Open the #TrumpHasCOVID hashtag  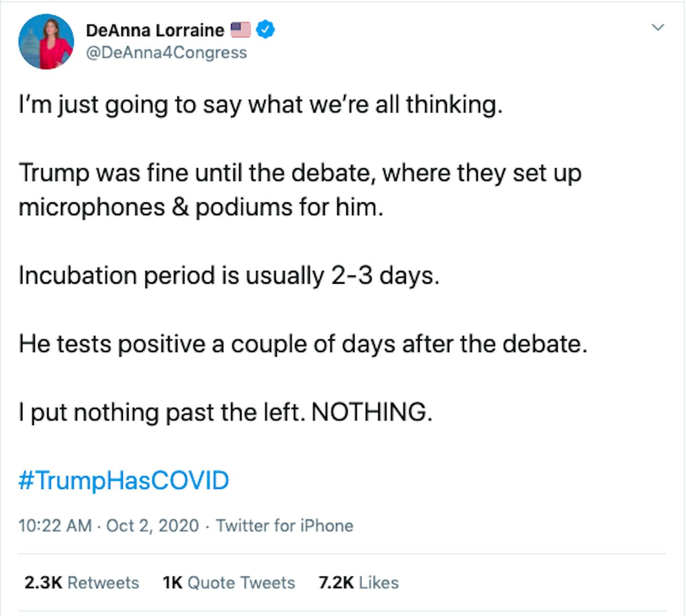click(x=123, y=480)
